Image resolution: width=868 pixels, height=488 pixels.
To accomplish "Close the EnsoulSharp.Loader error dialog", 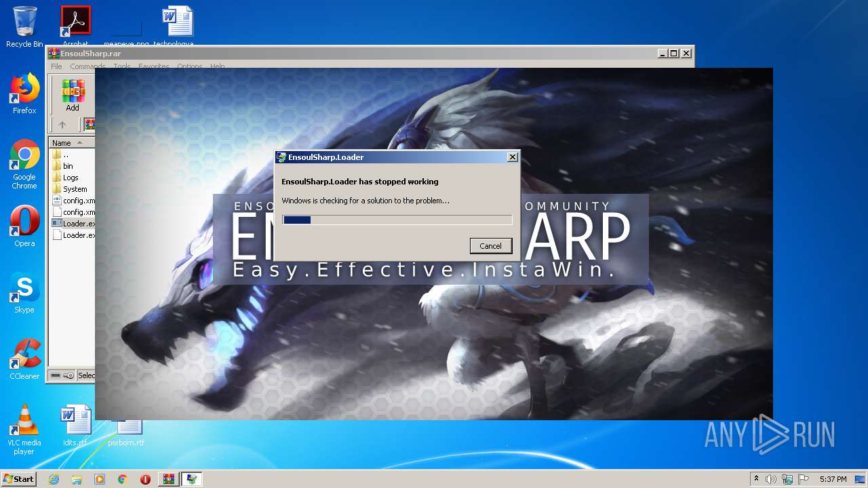I will point(513,157).
